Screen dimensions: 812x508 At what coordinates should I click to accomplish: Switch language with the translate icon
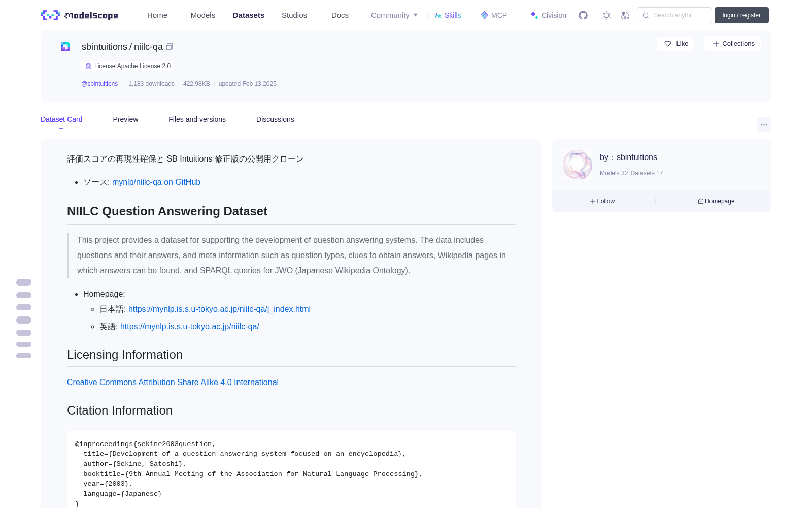(625, 15)
